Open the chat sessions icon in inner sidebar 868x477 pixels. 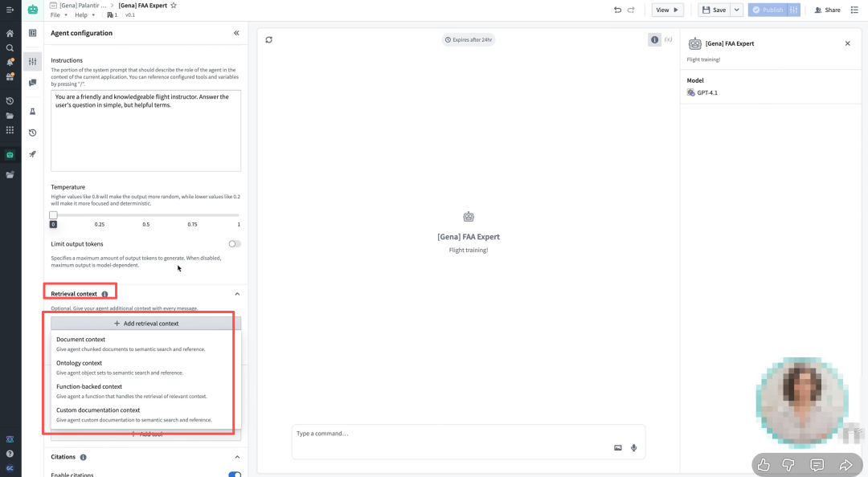pyautogui.click(x=33, y=83)
